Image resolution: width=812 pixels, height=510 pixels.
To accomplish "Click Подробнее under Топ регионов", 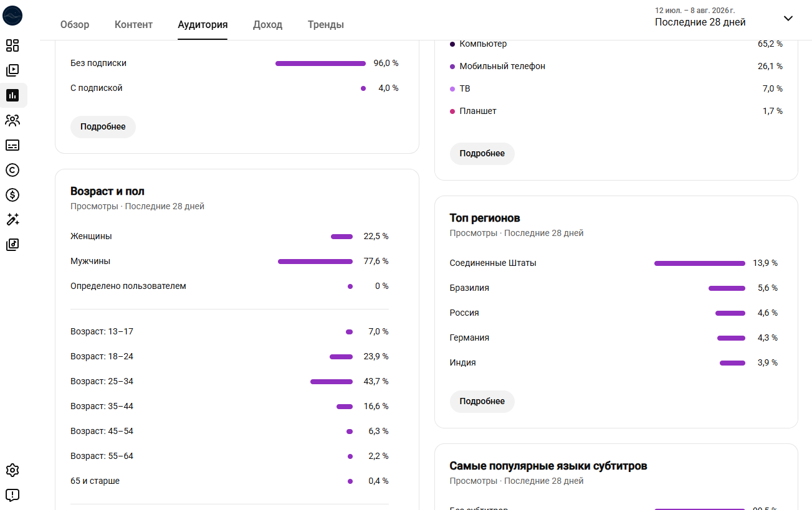I will click(482, 402).
